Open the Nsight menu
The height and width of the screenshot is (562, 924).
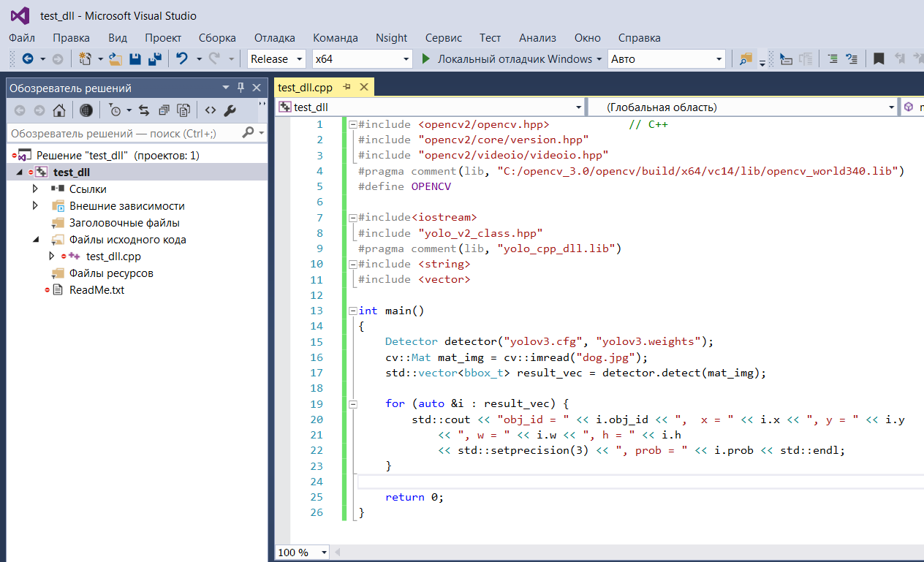pyautogui.click(x=392, y=38)
